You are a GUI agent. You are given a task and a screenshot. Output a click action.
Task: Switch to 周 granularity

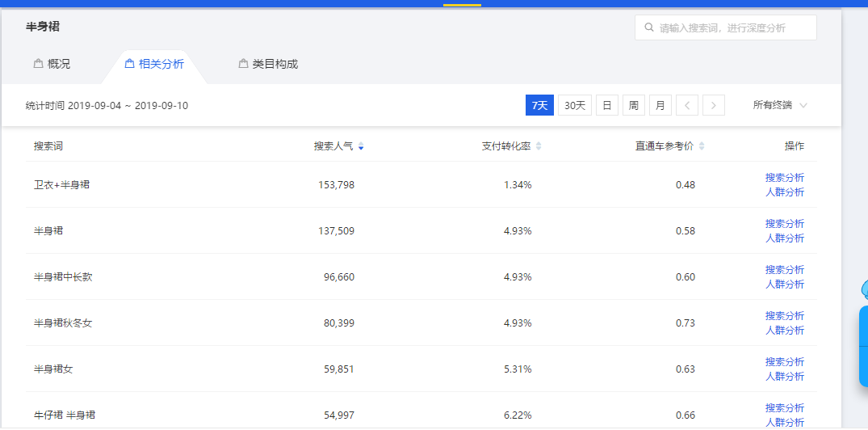(633, 105)
